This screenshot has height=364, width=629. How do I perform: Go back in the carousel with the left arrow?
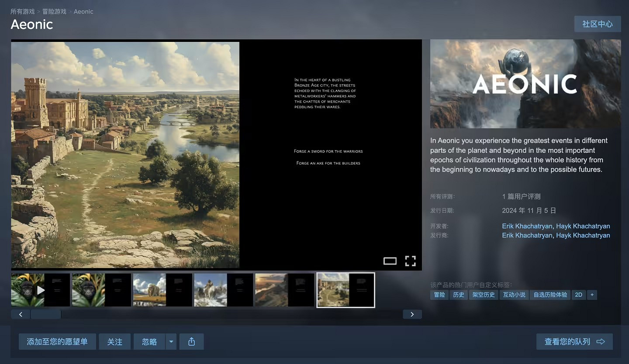click(x=21, y=314)
